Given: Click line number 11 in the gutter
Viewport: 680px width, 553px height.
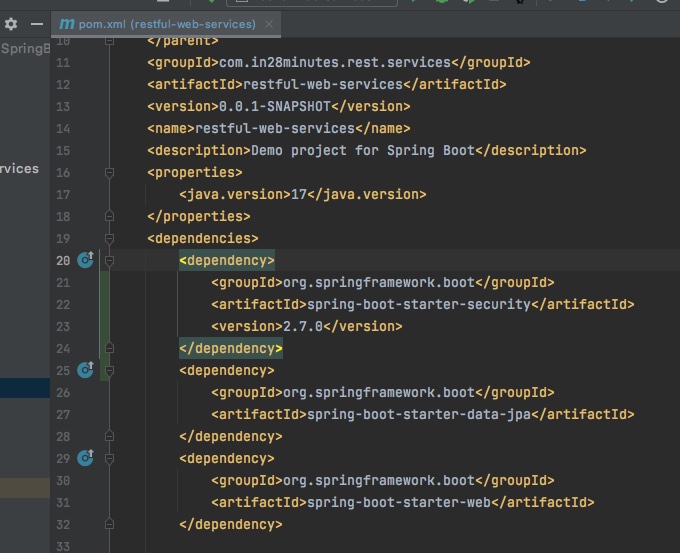Looking at the screenshot, I should click(63, 63).
